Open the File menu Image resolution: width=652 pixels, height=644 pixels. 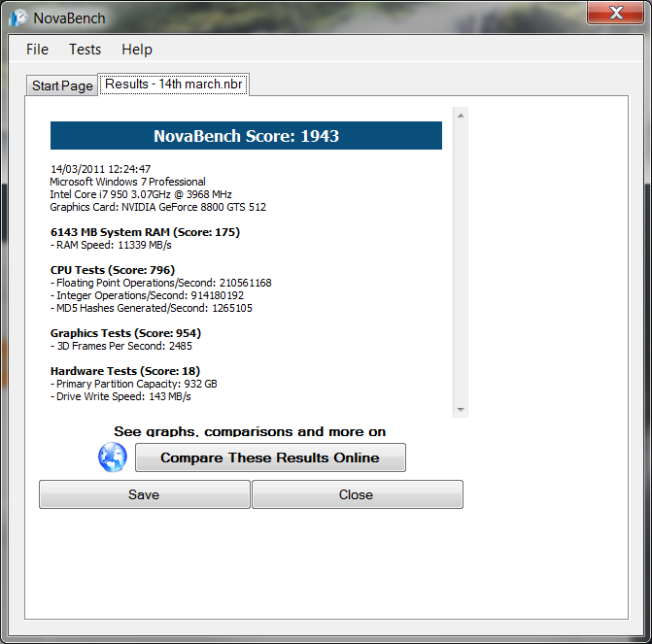pos(38,50)
